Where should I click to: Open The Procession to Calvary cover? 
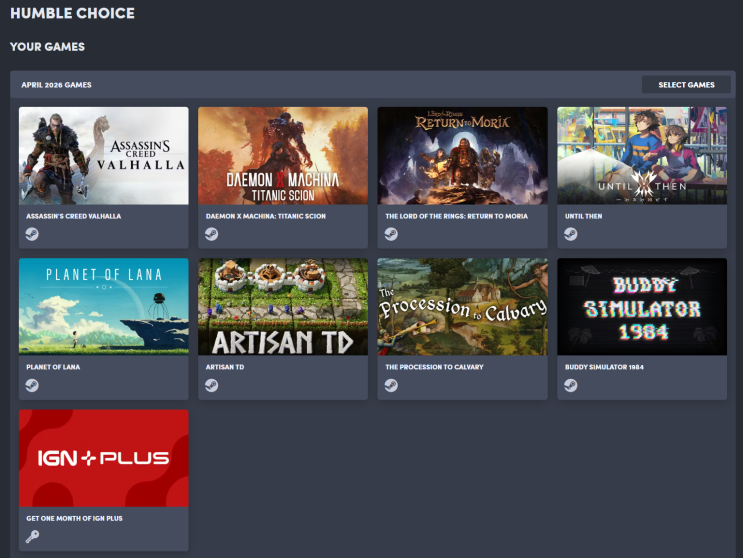[x=462, y=306]
